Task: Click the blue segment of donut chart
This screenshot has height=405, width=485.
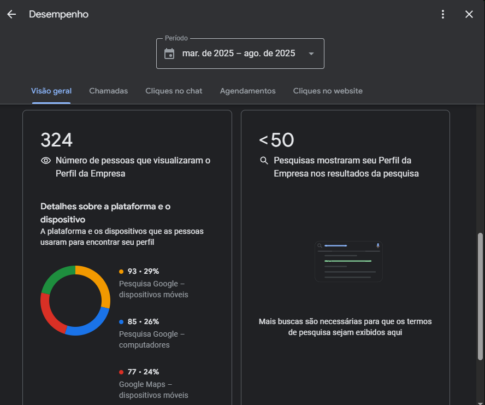Action: click(90, 326)
